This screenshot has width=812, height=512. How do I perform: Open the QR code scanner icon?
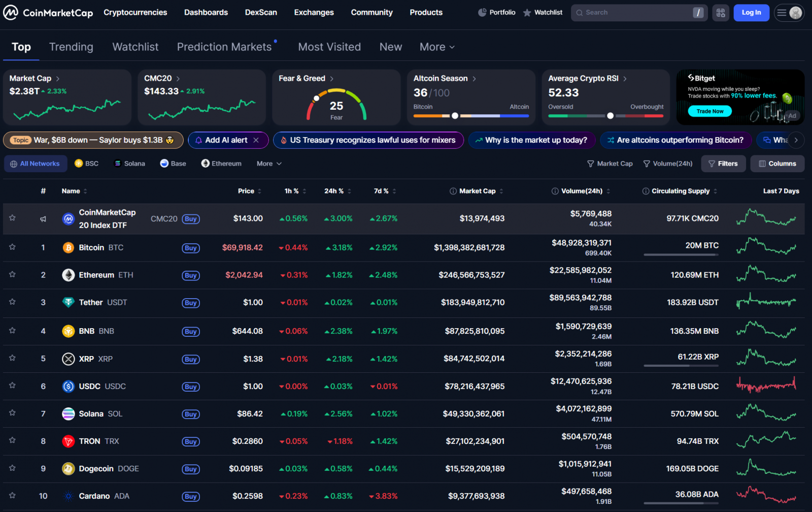[x=721, y=13]
